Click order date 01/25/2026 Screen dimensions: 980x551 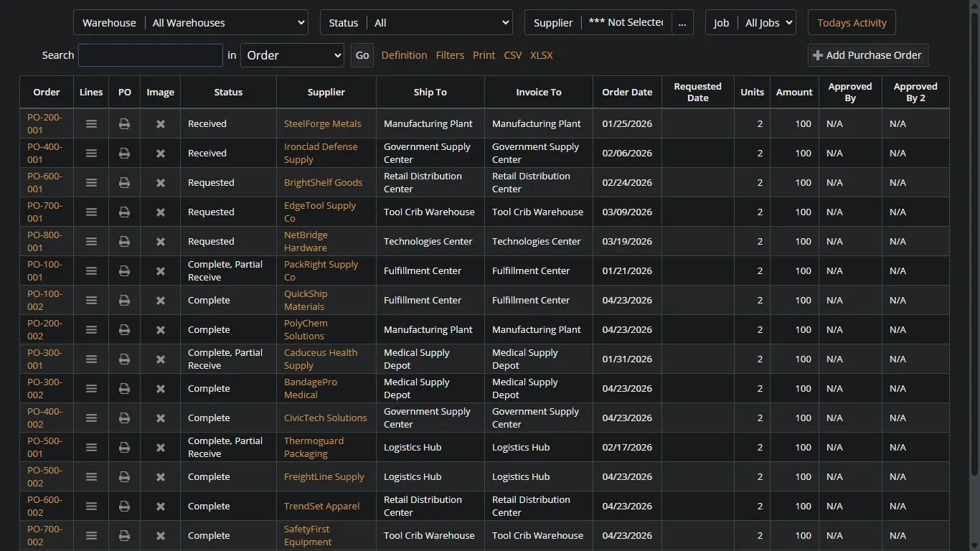click(x=627, y=124)
